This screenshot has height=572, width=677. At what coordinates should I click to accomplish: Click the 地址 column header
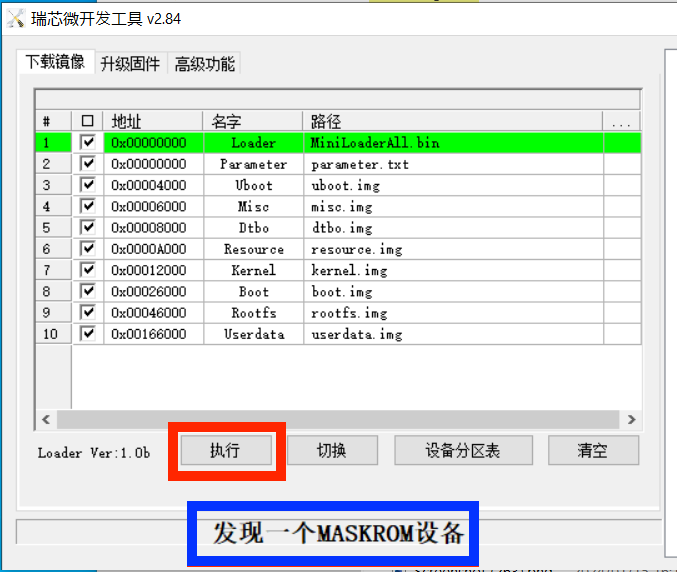[153, 121]
